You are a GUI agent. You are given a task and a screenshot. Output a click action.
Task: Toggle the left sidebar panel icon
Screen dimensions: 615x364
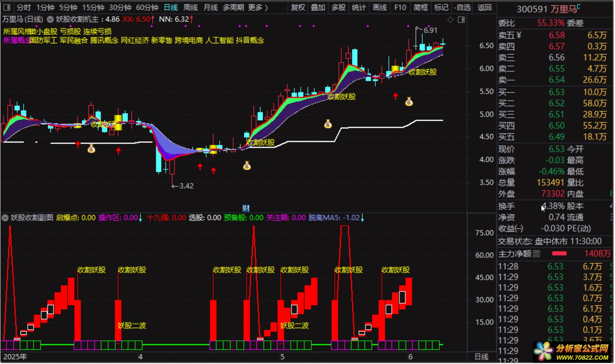click(x=7, y=7)
